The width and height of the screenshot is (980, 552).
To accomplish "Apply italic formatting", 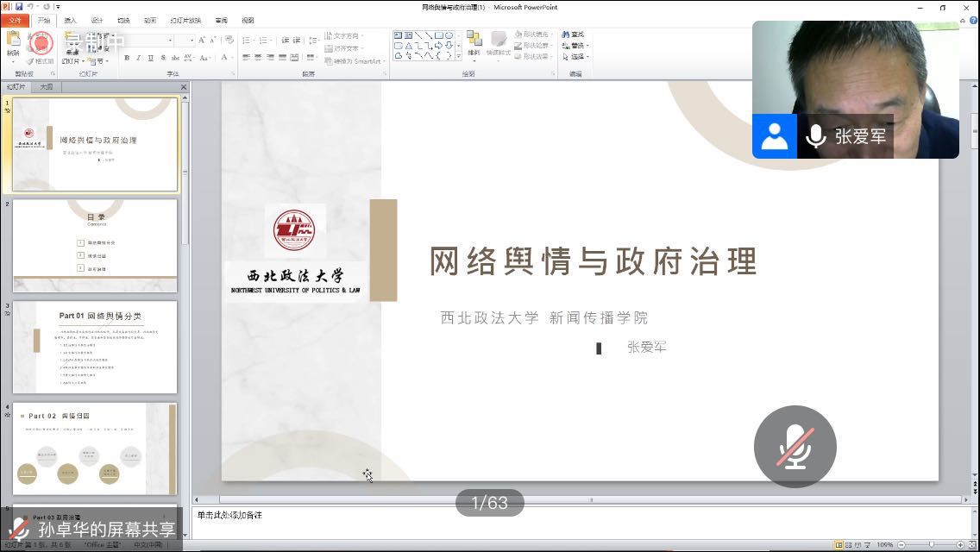I will tap(139, 58).
